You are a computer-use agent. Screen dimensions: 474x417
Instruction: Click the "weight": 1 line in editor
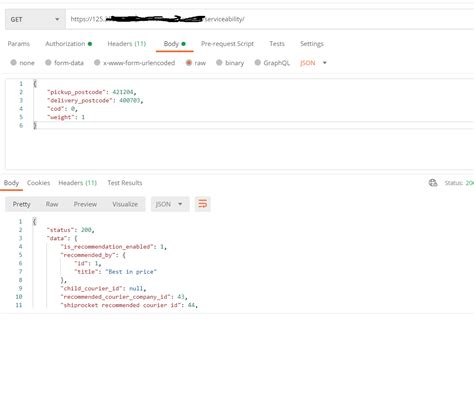pyautogui.click(x=66, y=117)
